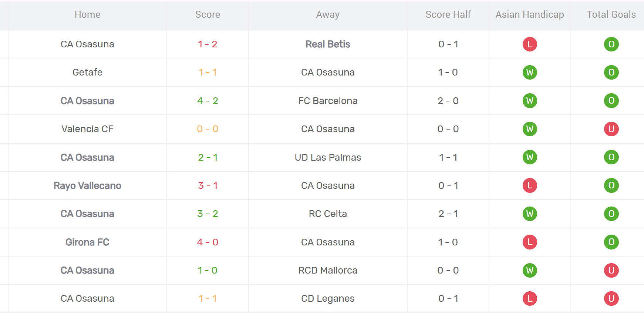The height and width of the screenshot is (315, 644).
Task: Click the green W badge in RC Celta row
Action: 529,214
